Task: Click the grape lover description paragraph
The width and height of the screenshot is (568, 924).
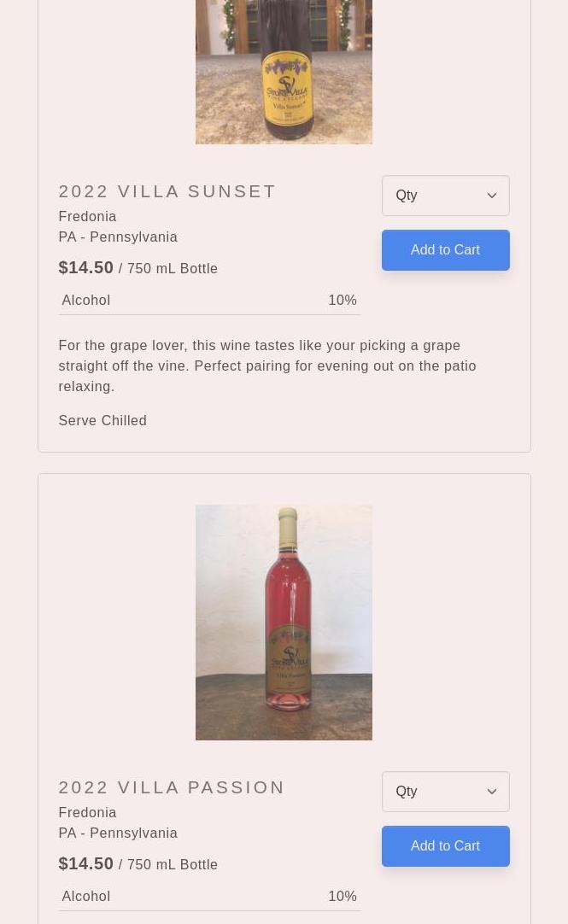Action: tap(267, 366)
